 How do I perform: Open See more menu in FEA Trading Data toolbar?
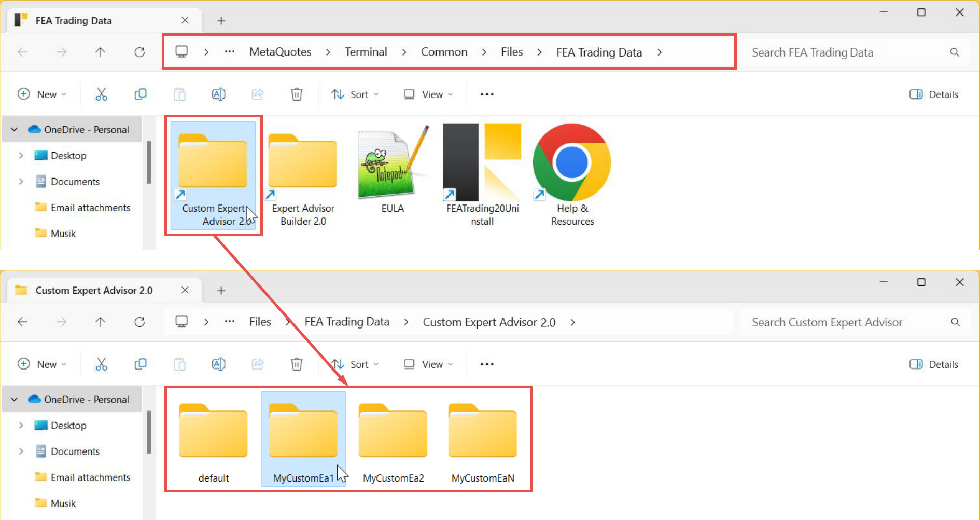pyautogui.click(x=487, y=94)
